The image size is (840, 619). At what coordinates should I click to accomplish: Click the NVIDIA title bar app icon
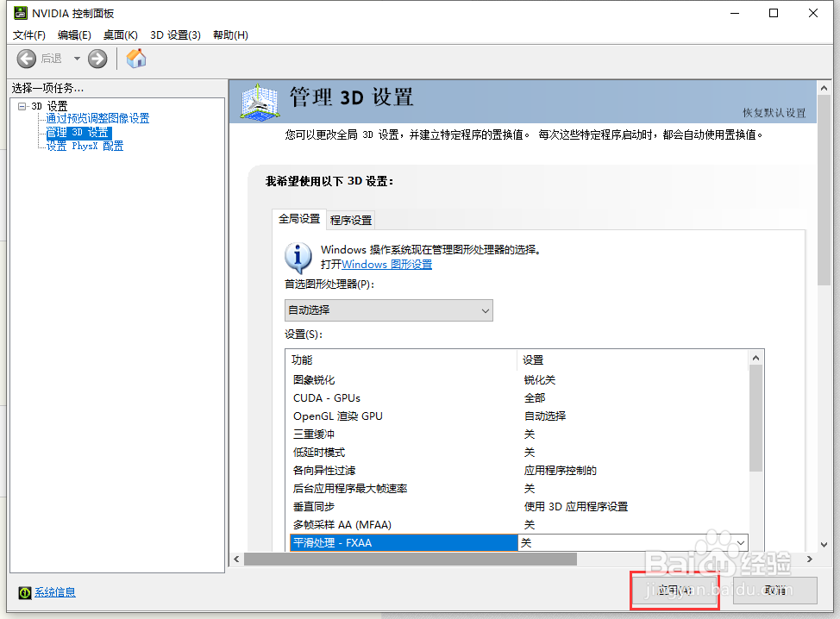(x=21, y=13)
